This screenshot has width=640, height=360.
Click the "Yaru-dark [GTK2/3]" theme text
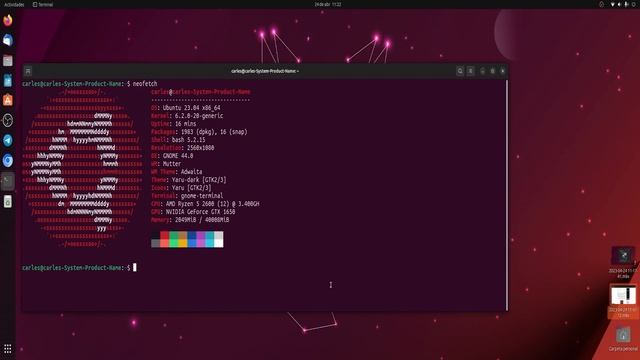pos(199,180)
